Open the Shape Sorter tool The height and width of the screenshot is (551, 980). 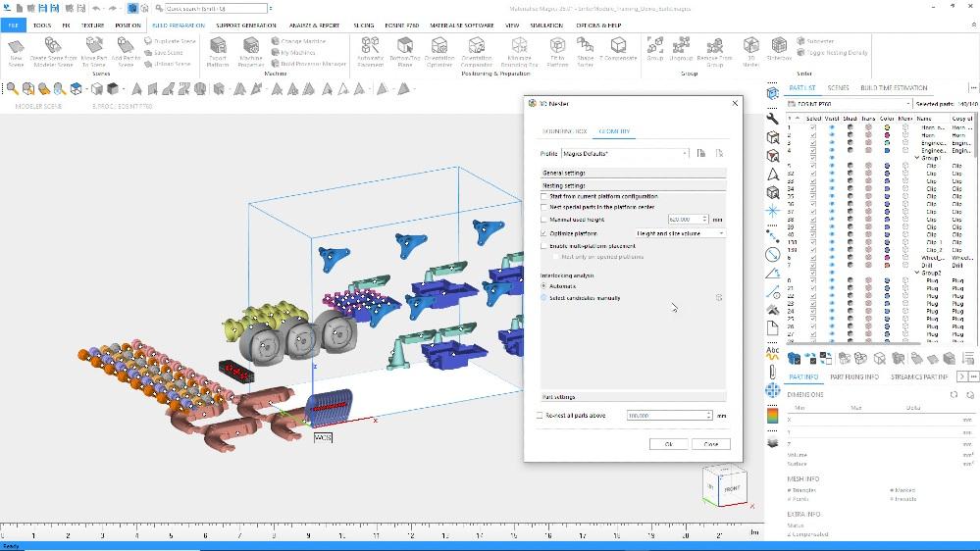tap(585, 52)
